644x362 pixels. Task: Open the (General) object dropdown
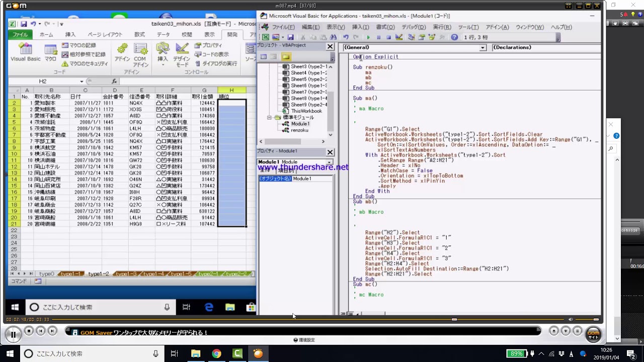tap(482, 47)
